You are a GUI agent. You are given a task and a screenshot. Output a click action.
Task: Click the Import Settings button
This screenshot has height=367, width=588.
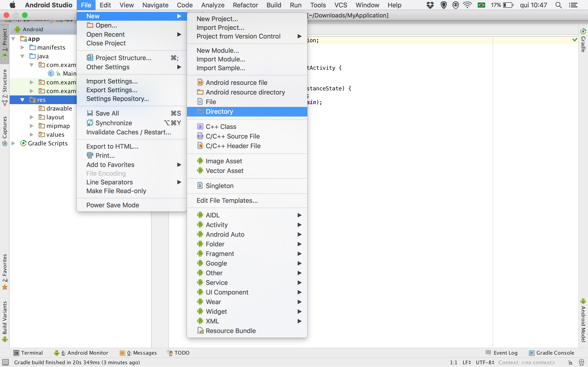(x=111, y=81)
